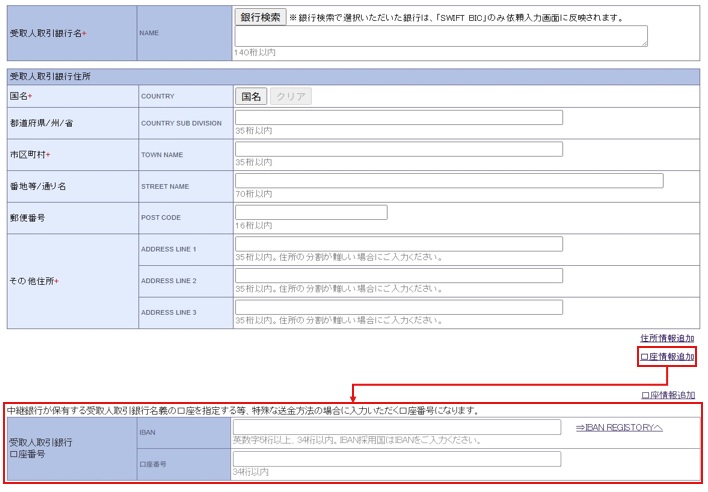Open the 住所情報追加 link

[x=667, y=338]
